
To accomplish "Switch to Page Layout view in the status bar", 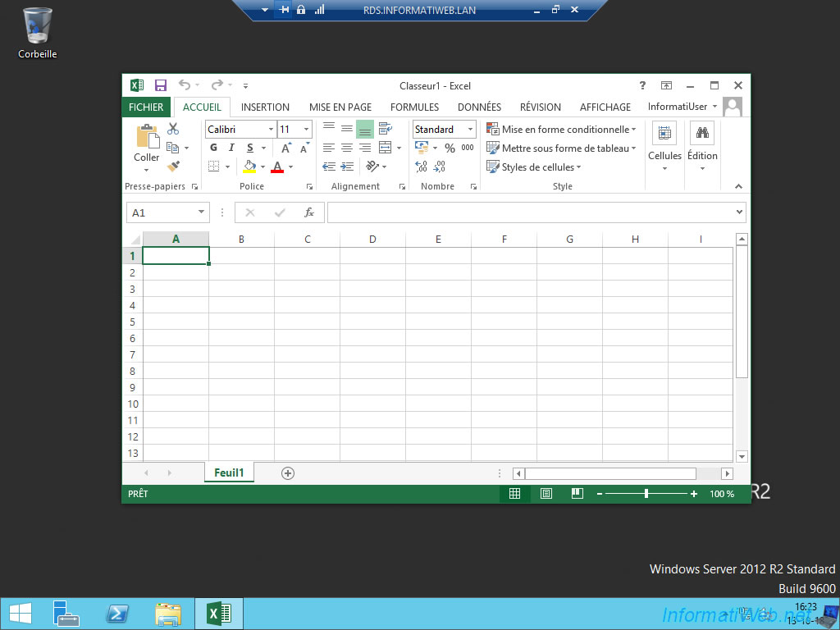I will [546, 494].
